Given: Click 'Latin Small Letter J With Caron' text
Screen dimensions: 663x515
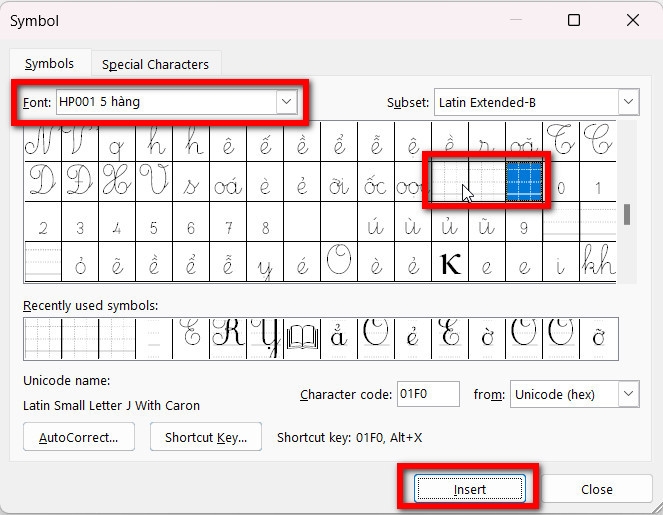Looking at the screenshot, I should click(x=111, y=405).
